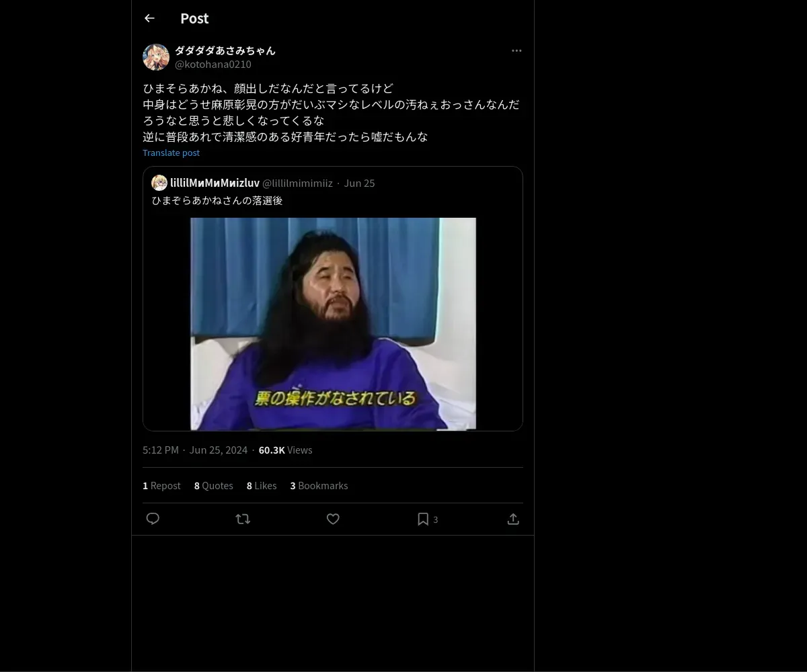Click the 5:12 PM Jun 25, 2024 timestamp

pyautogui.click(x=195, y=450)
